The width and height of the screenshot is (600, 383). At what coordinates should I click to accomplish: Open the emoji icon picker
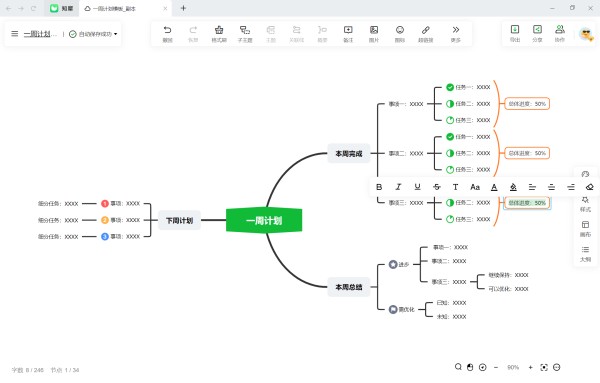click(x=400, y=33)
